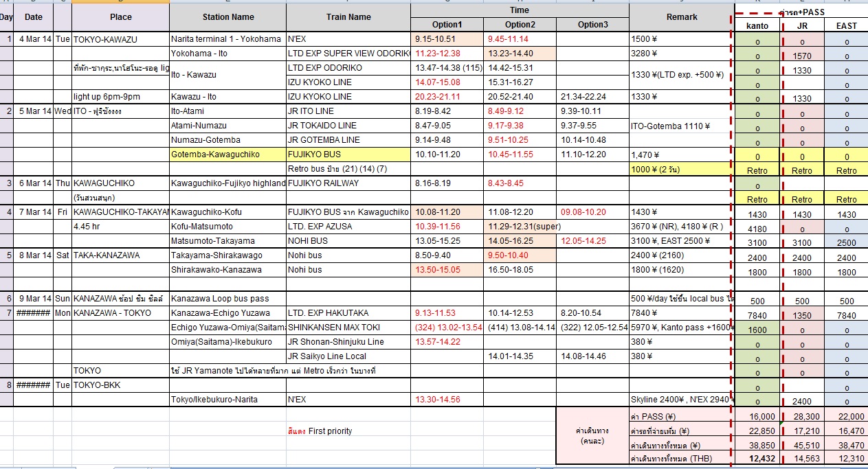Select the 'Tokyo/Ikebukuro-Narita' station cell
The image size is (868, 469).
tap(228, 400)
